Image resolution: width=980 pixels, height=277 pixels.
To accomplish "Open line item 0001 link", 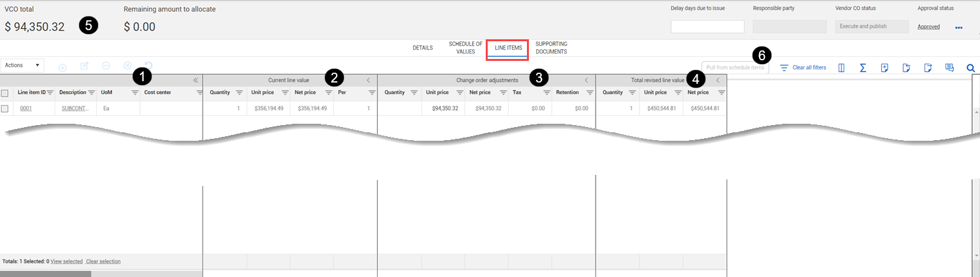I will click(x=26, y=109).
